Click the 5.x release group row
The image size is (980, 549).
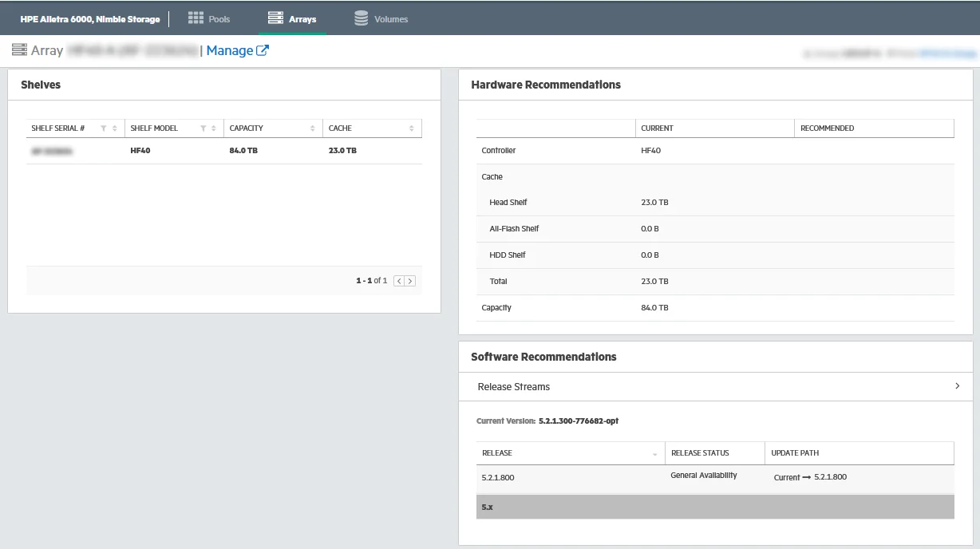click(x=715, y=507)
